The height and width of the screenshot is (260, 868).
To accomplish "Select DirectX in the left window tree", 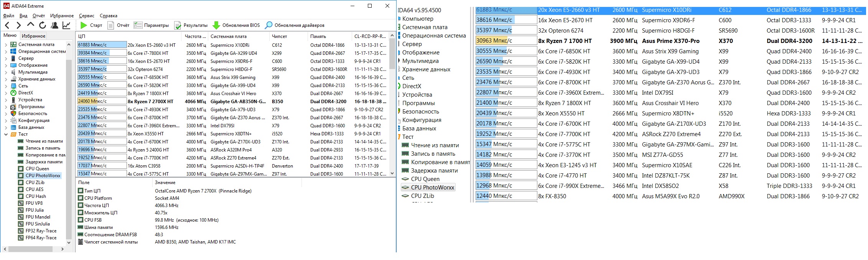I will point(26,93).
